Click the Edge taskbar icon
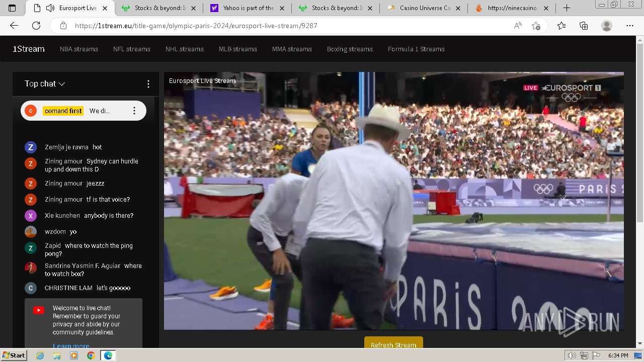The width and height of the screenshot is (644, 362). (108, 355)
